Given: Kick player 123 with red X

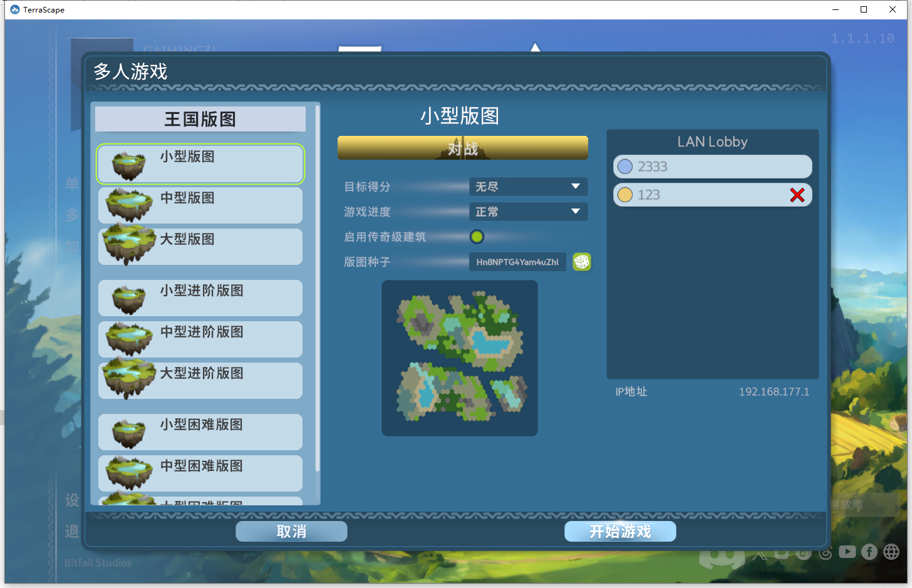Looking at the screenshot, I should 797,195.
